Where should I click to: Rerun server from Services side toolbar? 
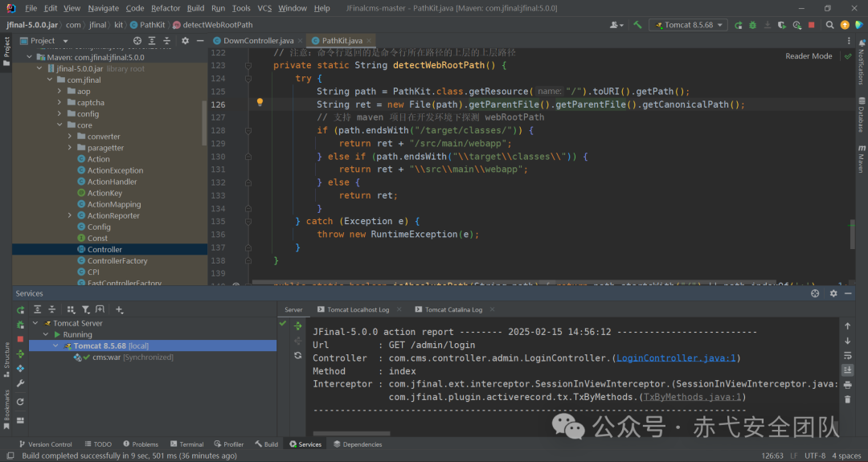20,310
